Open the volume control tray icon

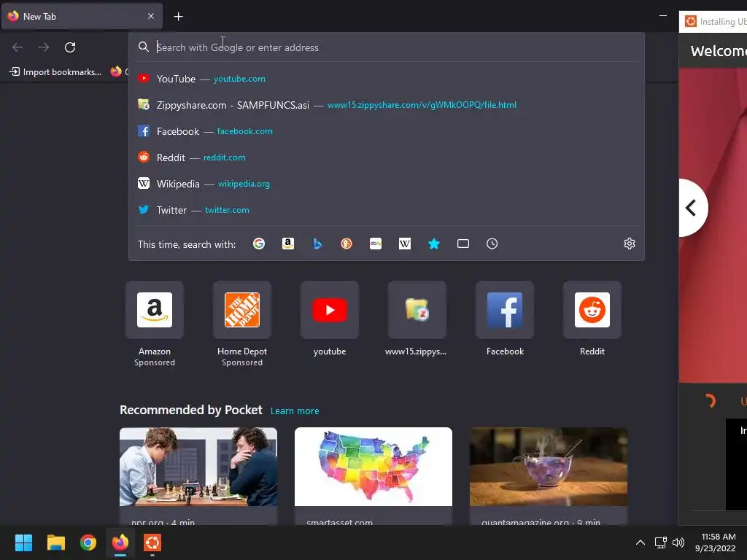tap(678, 542)
